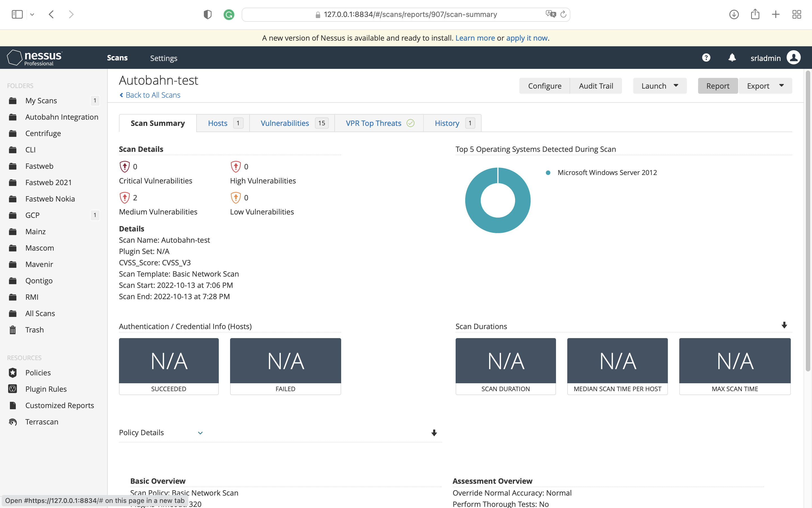
Task: Switch to the Hosts tab
Action: (x=223, y=123)
